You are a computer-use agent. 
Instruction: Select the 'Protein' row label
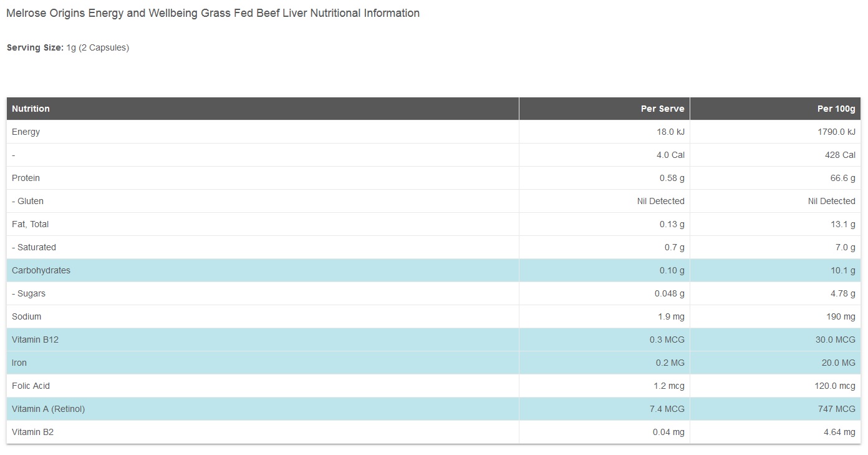coord(26,178)
